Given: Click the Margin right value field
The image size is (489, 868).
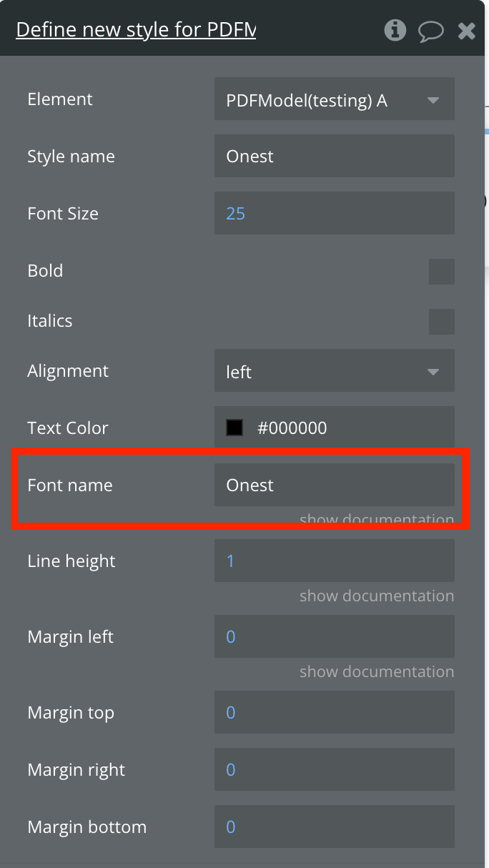Looking at the screenshot, I should coord(335,769).
